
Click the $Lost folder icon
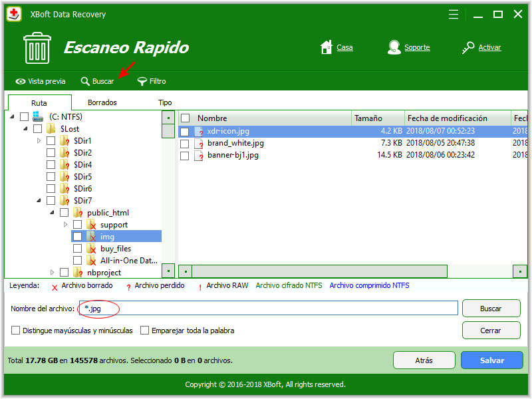click(51, 128)
